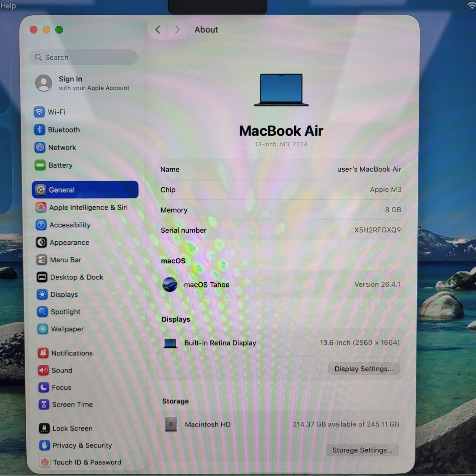Viewport: 476px width, 476px height.
Task: Select Notifications in the sidebar
Action: tap(72, 353)
